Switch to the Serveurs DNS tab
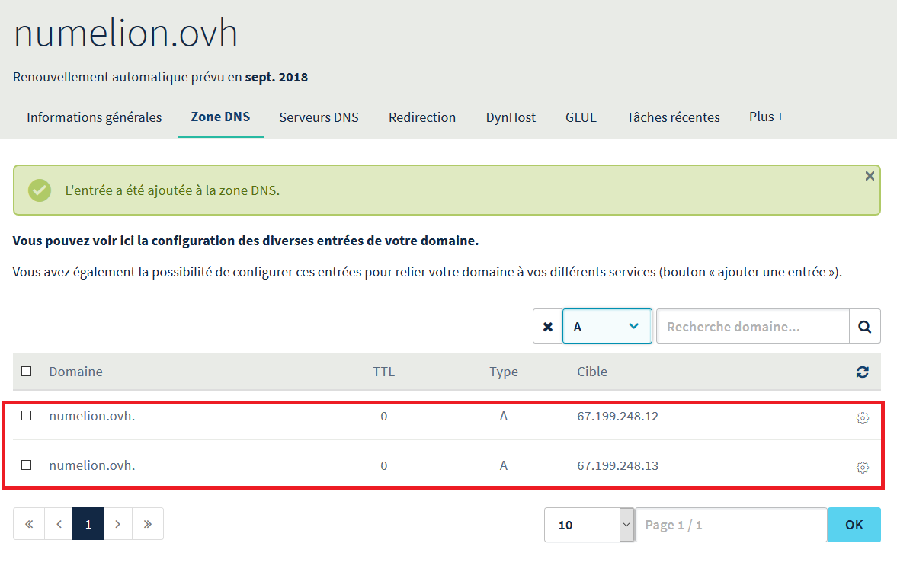 point(319,117)
